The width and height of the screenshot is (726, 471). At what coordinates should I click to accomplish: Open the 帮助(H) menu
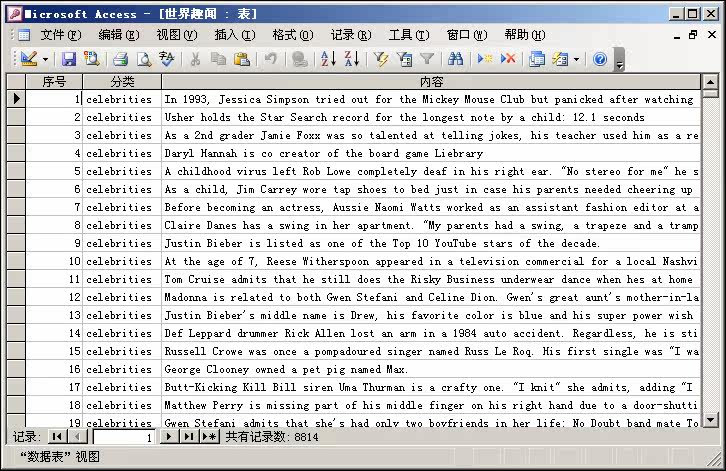525,35
